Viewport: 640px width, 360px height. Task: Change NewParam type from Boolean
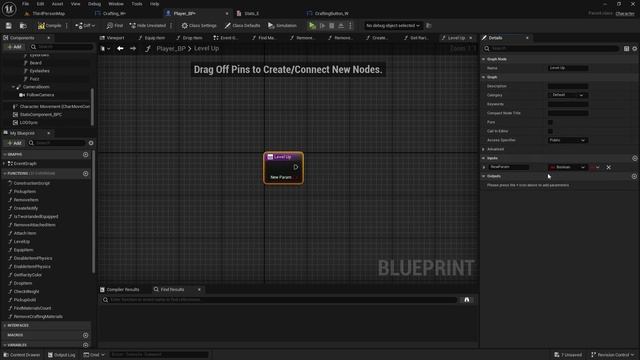[x=567, y=167]
